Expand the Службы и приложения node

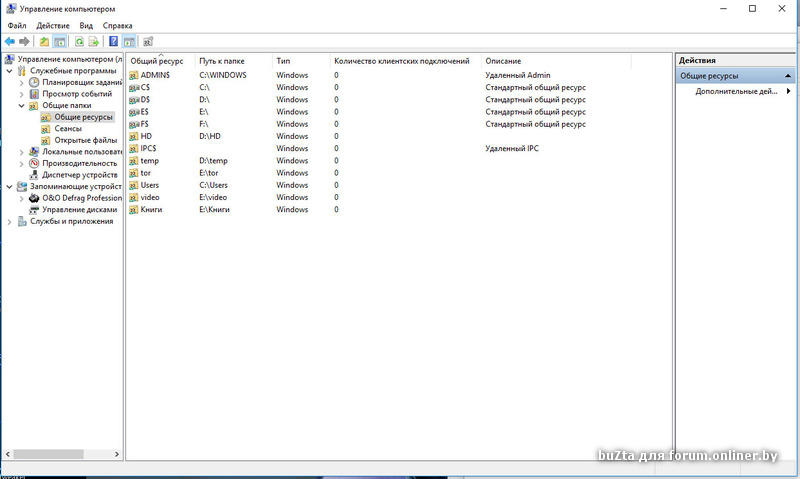(x=9, y=221)
